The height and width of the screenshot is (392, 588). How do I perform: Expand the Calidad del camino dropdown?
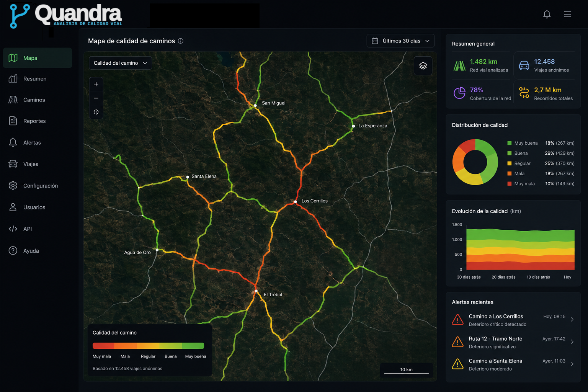120,63
